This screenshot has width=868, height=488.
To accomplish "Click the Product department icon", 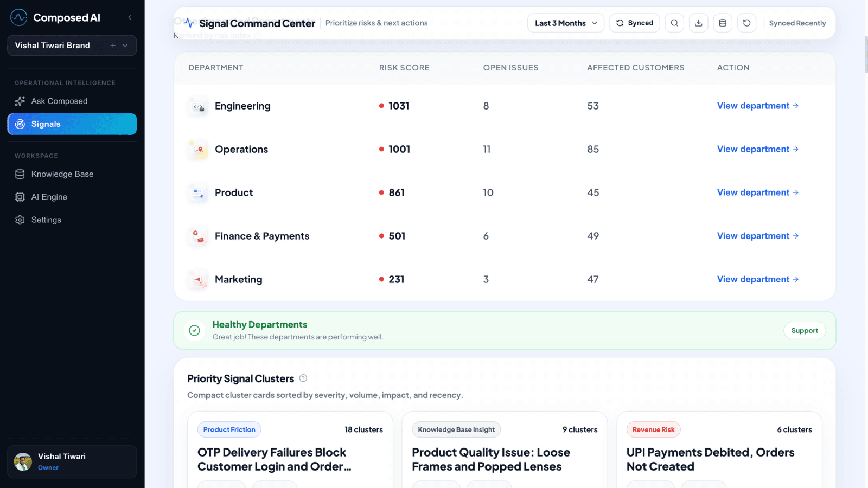I will click(198, 193).
